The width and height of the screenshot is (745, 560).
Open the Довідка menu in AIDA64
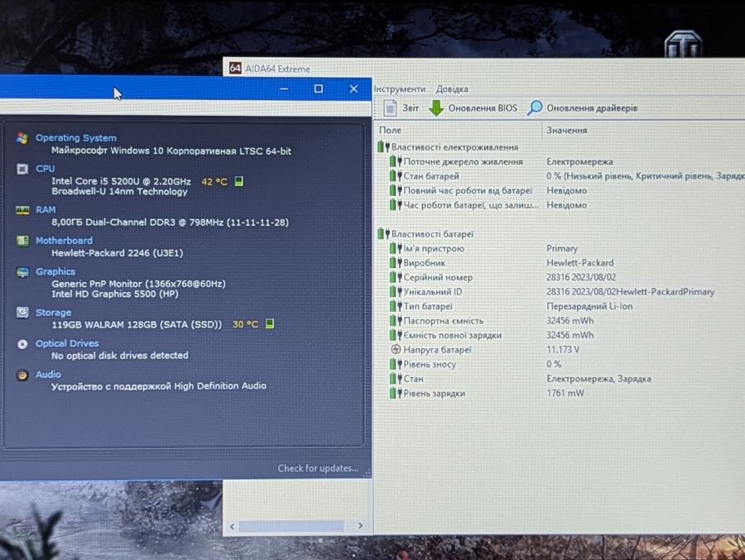pos(452,89)
